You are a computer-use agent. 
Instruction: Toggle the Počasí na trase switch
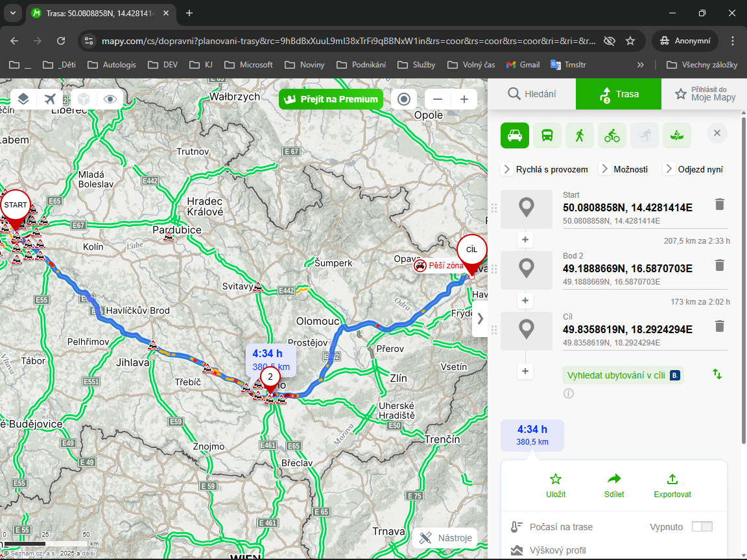[702, 526]
